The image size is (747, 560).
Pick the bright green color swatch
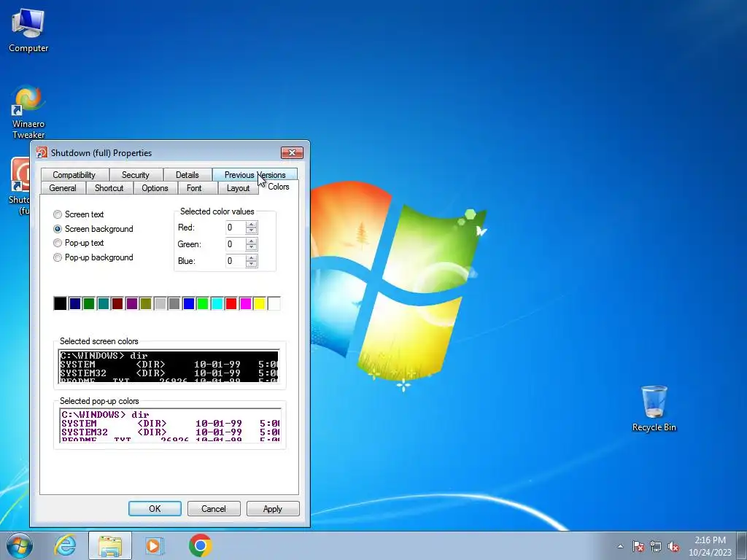click(203, 303)
